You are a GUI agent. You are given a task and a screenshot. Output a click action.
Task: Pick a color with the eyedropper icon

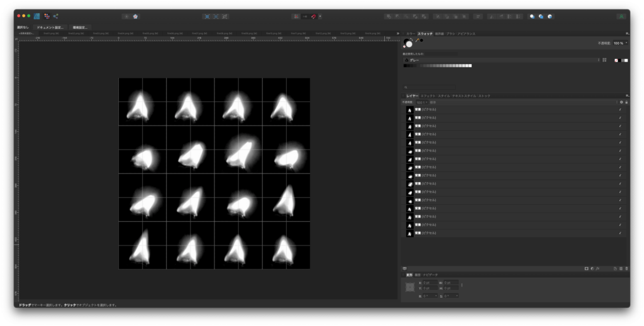pyautogui.click(x=416, y=41)
